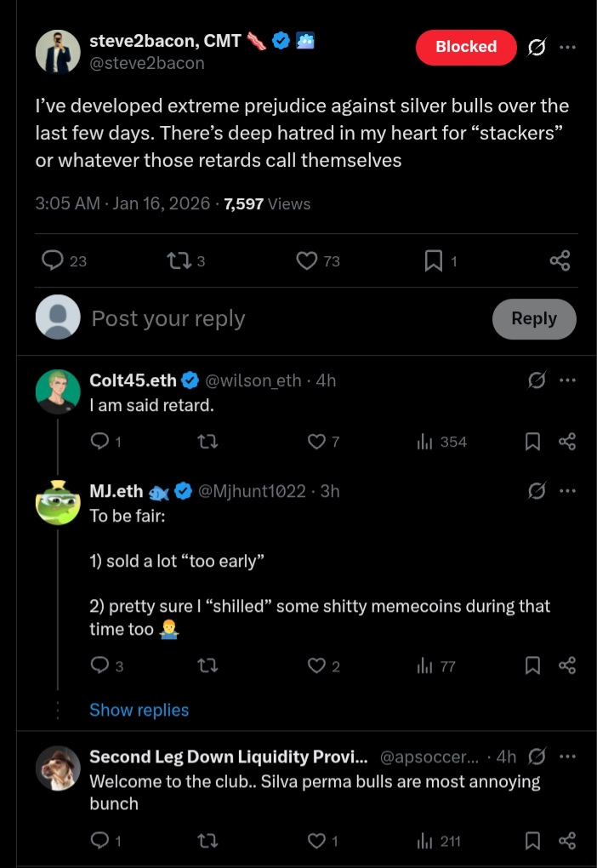
Task: Click the red Blocked button
Action: click(x=466, y=48)
